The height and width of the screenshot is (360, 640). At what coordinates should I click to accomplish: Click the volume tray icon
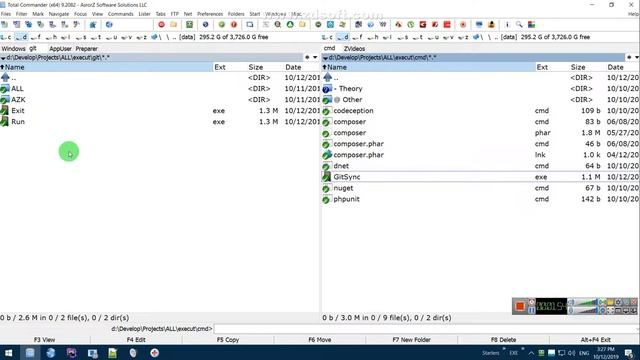tap(571, 353)
